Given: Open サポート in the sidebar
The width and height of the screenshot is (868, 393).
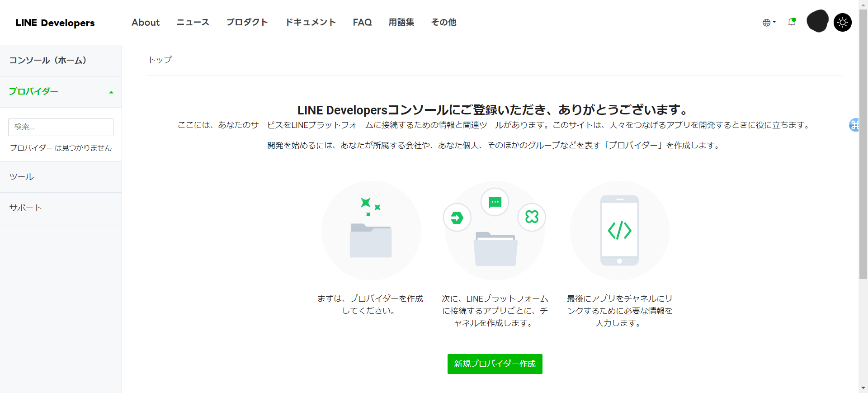Looking at the screenshot, I should coord(61,208).
